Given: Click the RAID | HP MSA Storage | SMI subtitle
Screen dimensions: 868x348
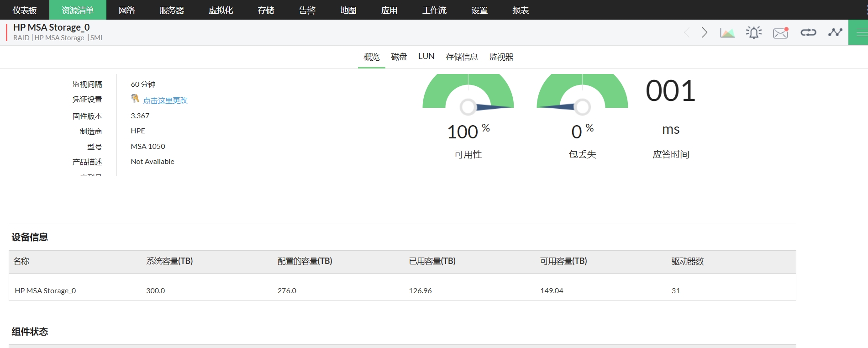Looking at the screenshot, I should tap(58, 38).
